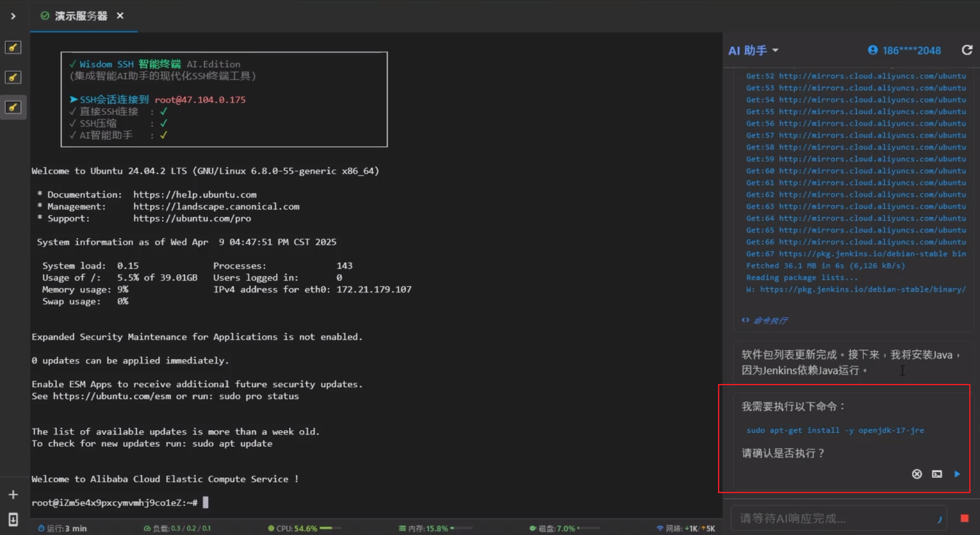This screenshot has width=980, height=535.
Task: Click the Get:52 mirror line in AI output
Action: coord(856,76)
